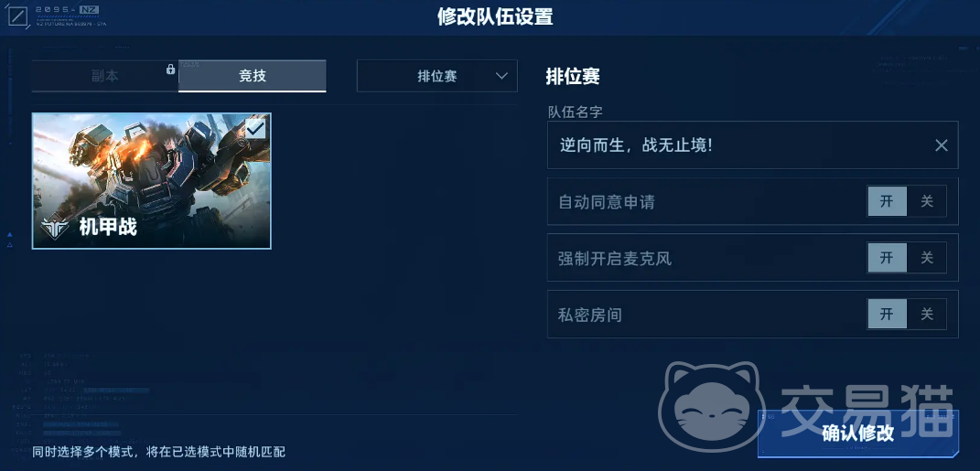Confirm changes with 确认修改 button
This screenshot has width=980, height=471.
tap(857, 434)
